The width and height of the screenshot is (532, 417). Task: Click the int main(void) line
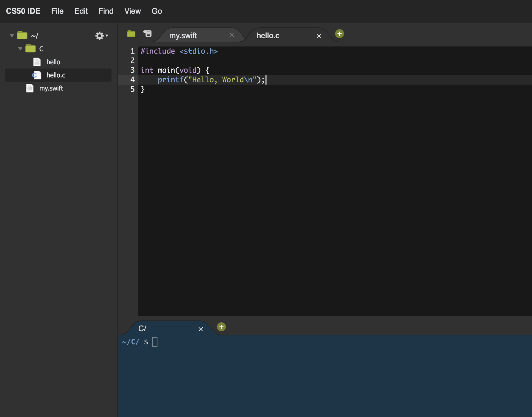click(175, 70)
